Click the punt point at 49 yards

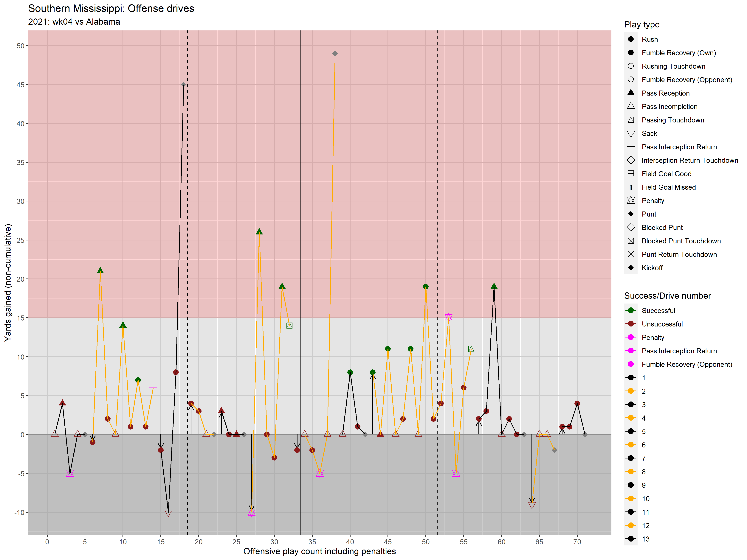pyautogui.click(x=335, y=53)
